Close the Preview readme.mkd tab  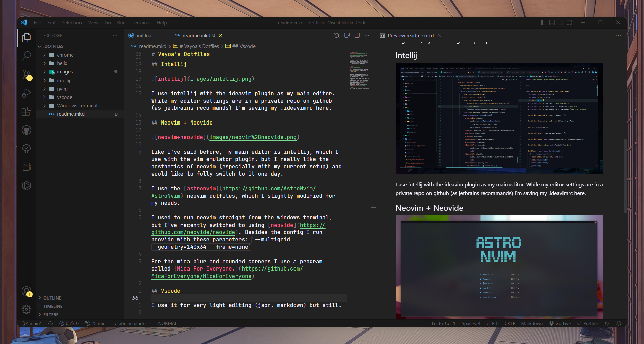coord(439,35)
